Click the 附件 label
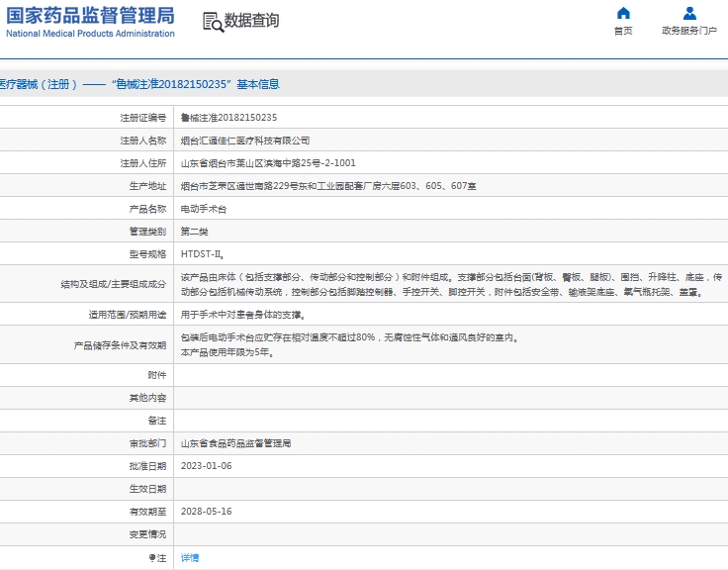 [157, 375]
